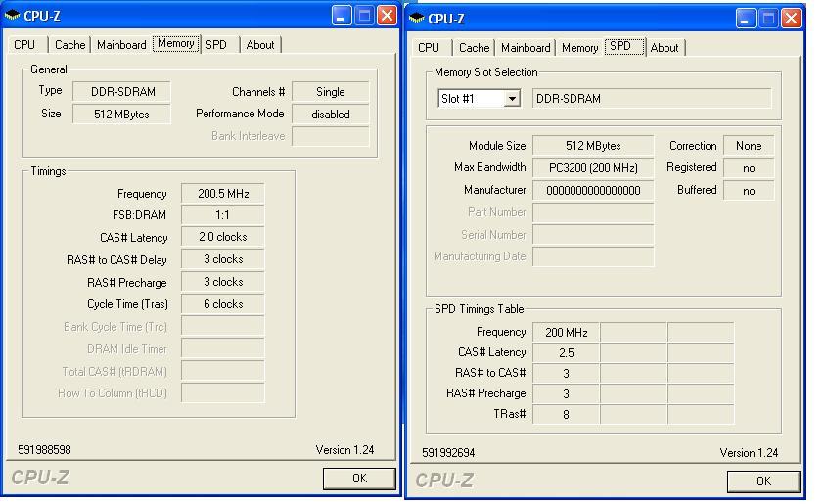The image size is (826, 504).
Task: Click the empty Bank Interleave field
Action: point(330,136)
